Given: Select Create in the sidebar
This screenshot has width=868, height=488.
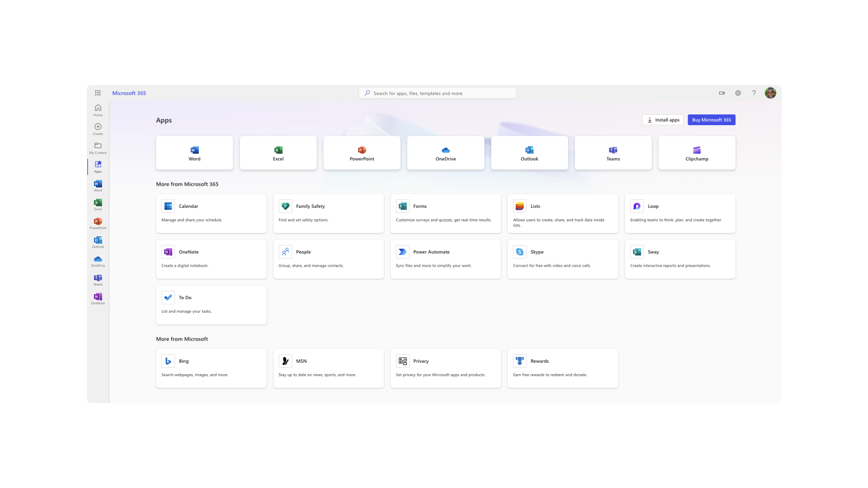Looking at the screenshot, I should tap(98, 129).
